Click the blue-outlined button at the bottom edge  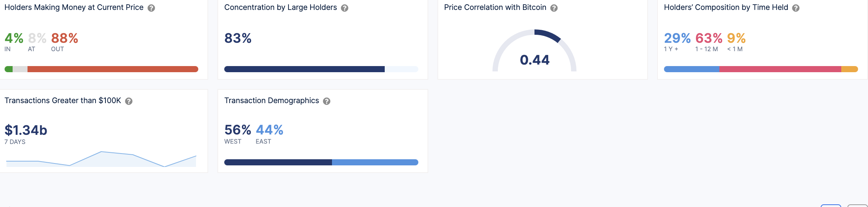831,205
